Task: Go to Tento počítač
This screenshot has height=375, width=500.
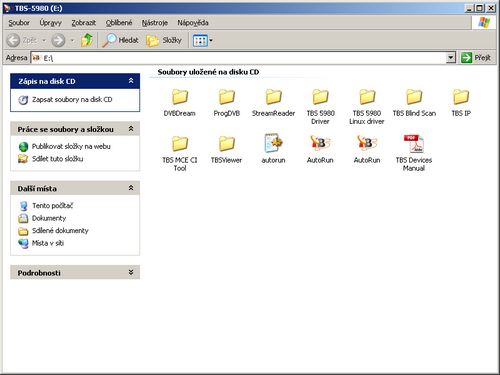Action: [x=52, y=206]
